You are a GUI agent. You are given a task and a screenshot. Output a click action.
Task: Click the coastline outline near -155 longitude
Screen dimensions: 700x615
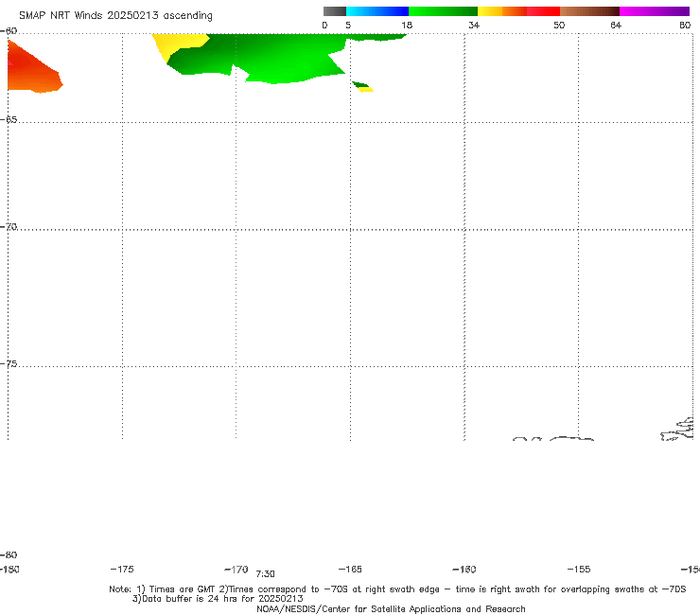click(571, 439)
